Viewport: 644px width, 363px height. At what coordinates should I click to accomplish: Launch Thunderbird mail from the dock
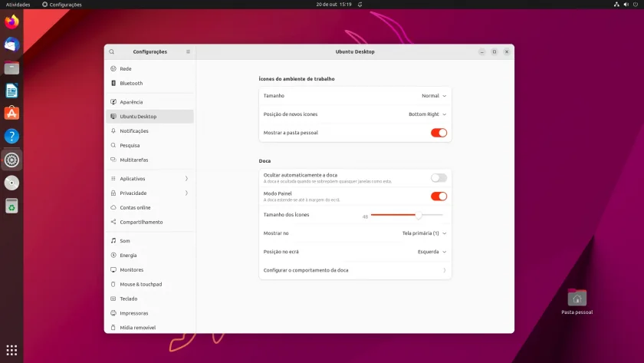click(x=11, y=45)
